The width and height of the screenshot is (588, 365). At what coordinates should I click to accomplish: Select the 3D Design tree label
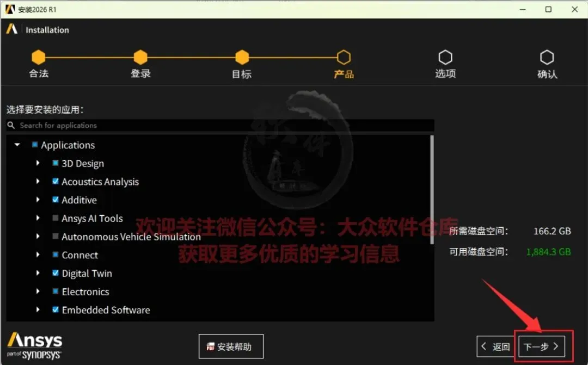point(83,164)
